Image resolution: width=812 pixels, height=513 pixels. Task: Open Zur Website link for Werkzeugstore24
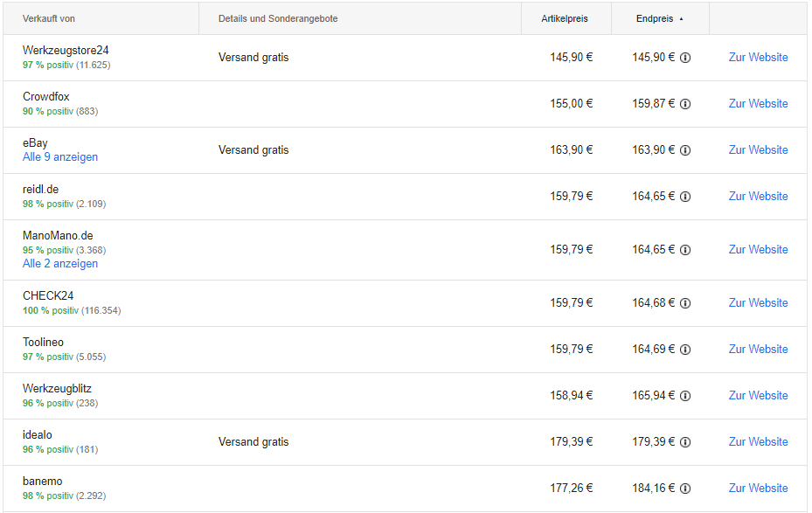tap(758, 58)
